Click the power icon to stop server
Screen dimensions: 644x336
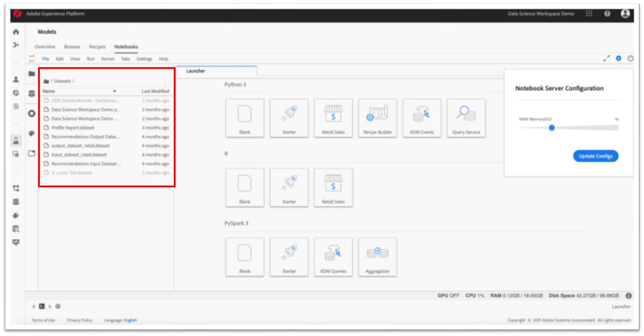pos(630,58)
